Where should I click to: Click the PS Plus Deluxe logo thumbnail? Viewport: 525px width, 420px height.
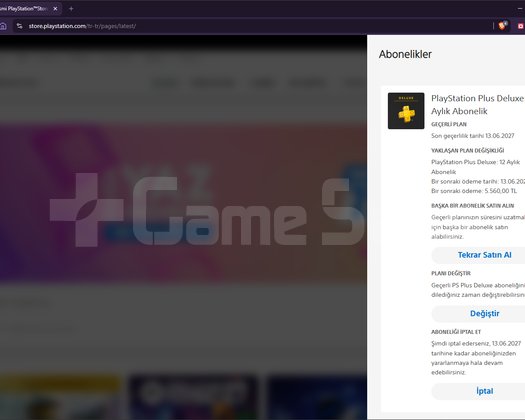click(x=406, y=111)
